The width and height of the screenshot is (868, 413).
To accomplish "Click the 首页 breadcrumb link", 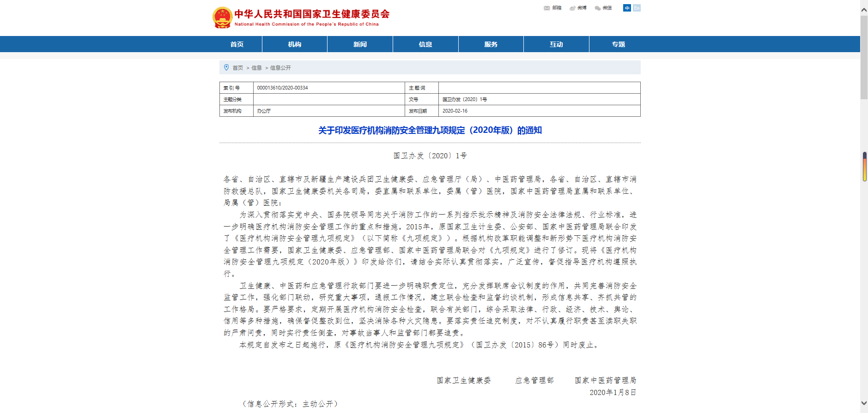I will pyautogui.click(x=238, y=68).
